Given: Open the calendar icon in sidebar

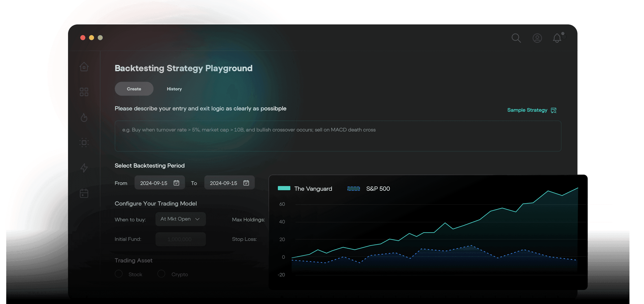Looking at the screenshot, I should click(84, 193).
